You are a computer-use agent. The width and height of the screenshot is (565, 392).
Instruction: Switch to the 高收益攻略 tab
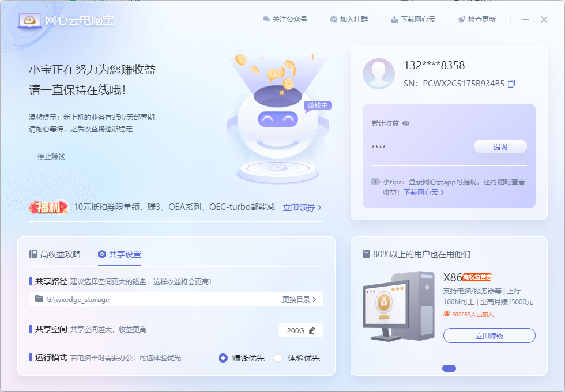click(55, 254)
